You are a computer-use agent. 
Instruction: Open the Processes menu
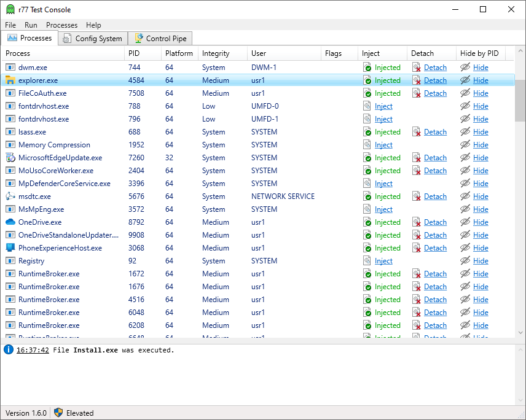(x=61, y=25)
